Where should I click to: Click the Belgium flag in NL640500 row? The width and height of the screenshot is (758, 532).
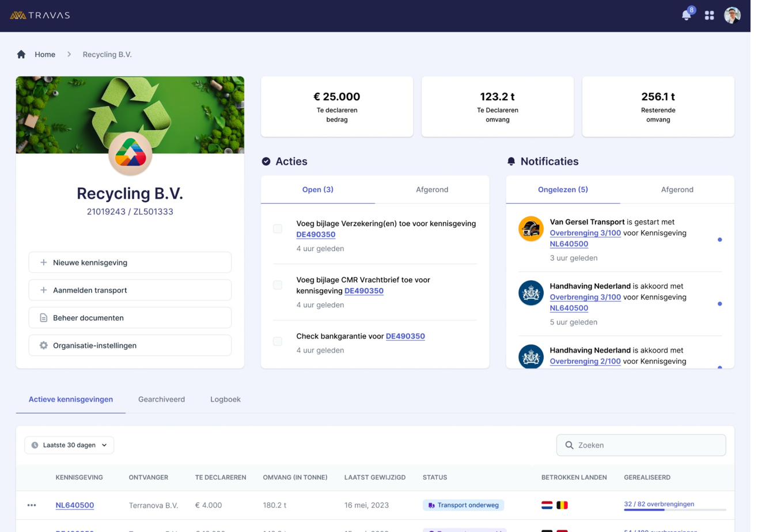click(568, 510)
